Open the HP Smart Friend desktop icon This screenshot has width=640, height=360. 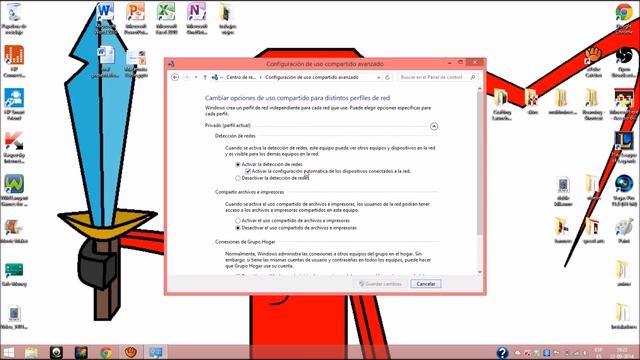pos(14,104)
